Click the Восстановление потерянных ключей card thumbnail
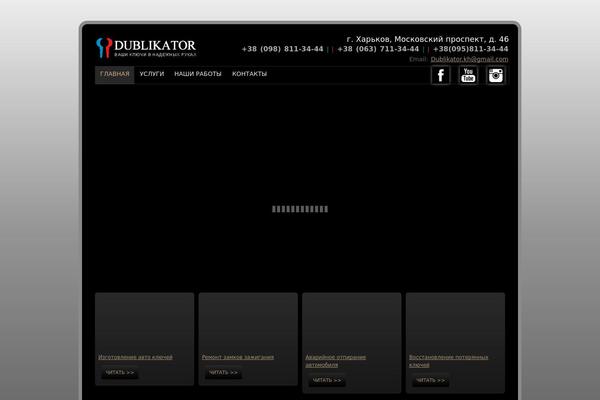 (x=455, y=323)
